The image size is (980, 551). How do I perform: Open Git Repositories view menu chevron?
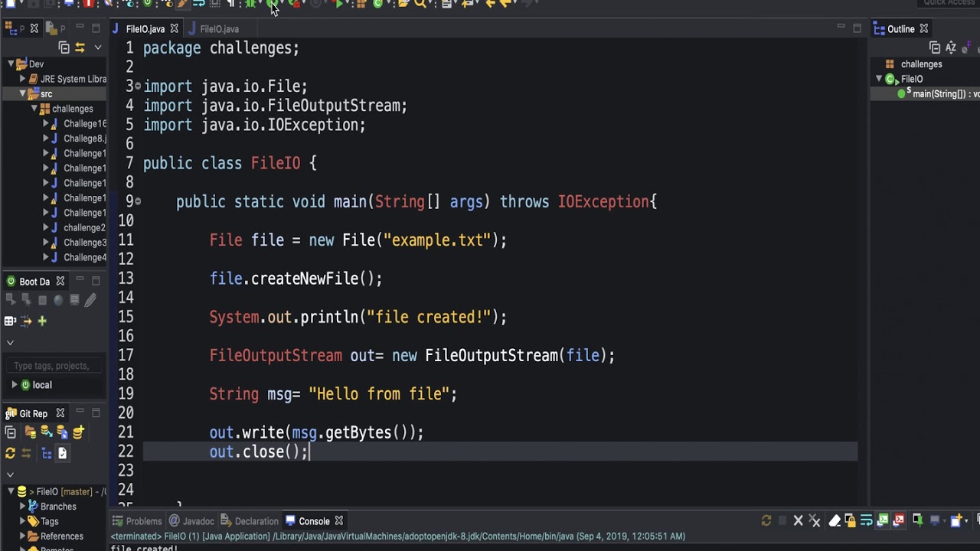tap(10, 474)
